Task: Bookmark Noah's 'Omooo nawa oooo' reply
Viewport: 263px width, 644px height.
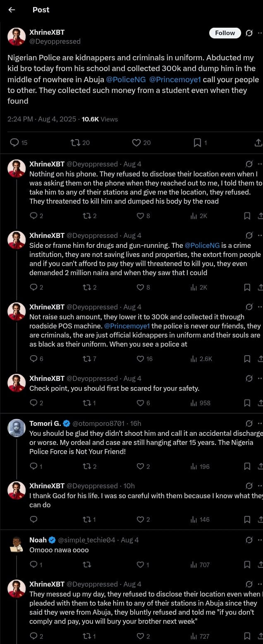Action: pyautogui.click(x=247, y=565)
